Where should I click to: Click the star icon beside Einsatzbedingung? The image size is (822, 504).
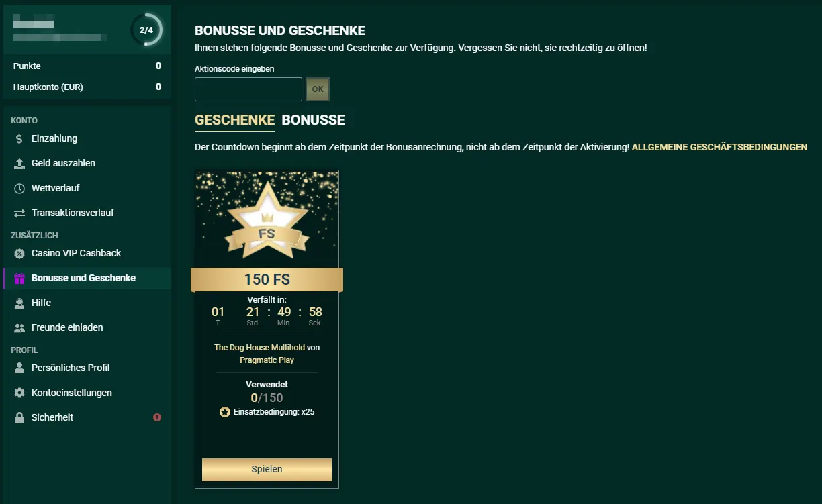225,412
